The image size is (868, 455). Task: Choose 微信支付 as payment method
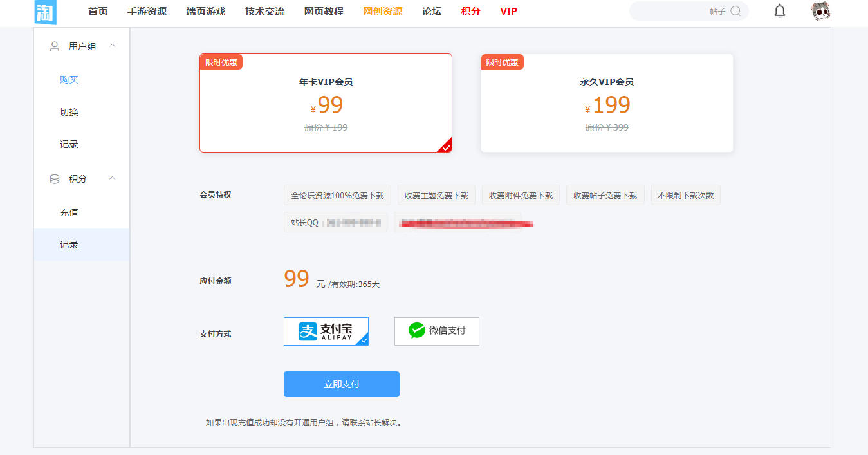pos(437,331)
